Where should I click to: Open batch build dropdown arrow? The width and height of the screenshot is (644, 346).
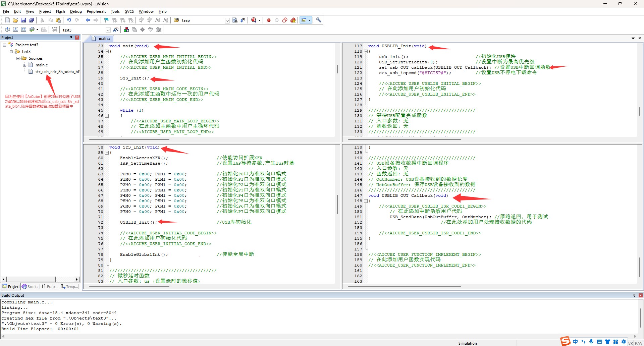point(37,30)
